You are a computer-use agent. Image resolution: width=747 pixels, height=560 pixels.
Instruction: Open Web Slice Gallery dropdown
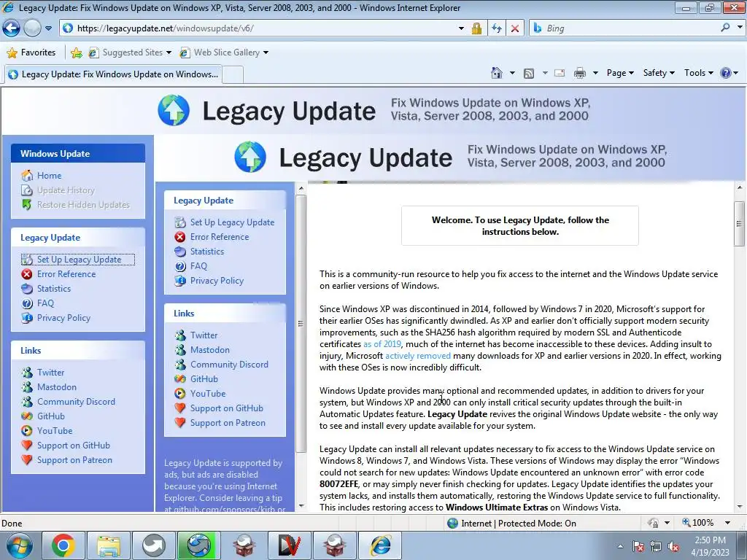pos(224,52)
